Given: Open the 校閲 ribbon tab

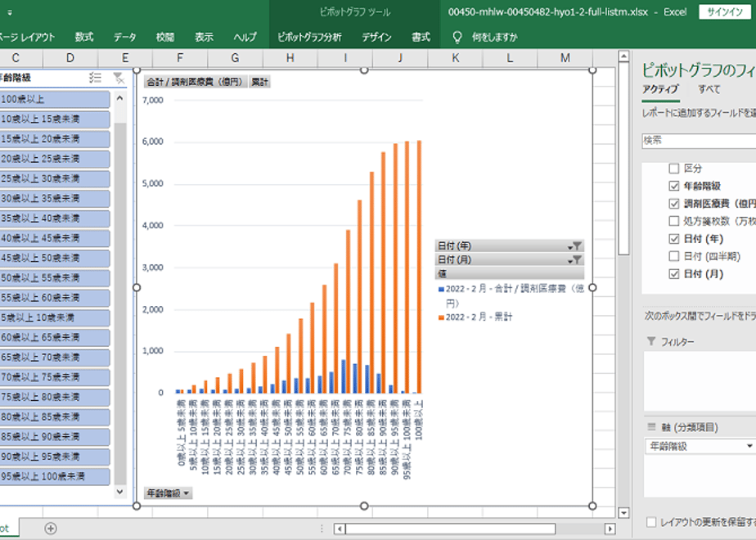Looking at the screenshot, I should point(165,37).
